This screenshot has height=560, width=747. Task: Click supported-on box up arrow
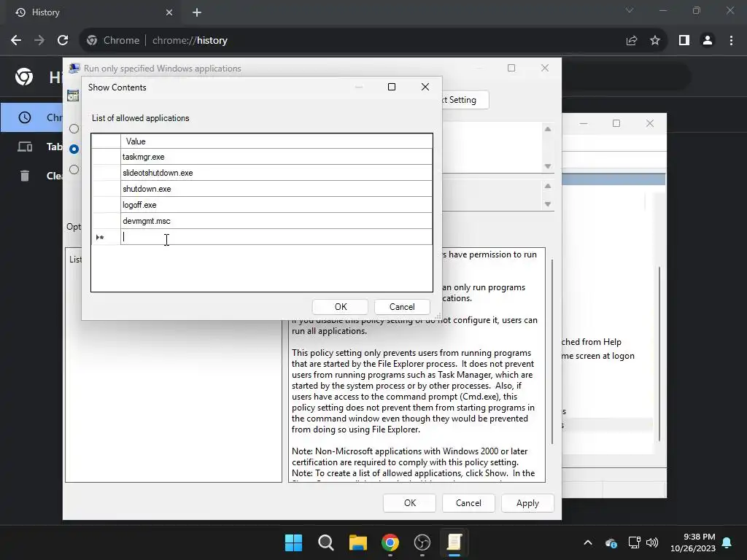point(548,186)
